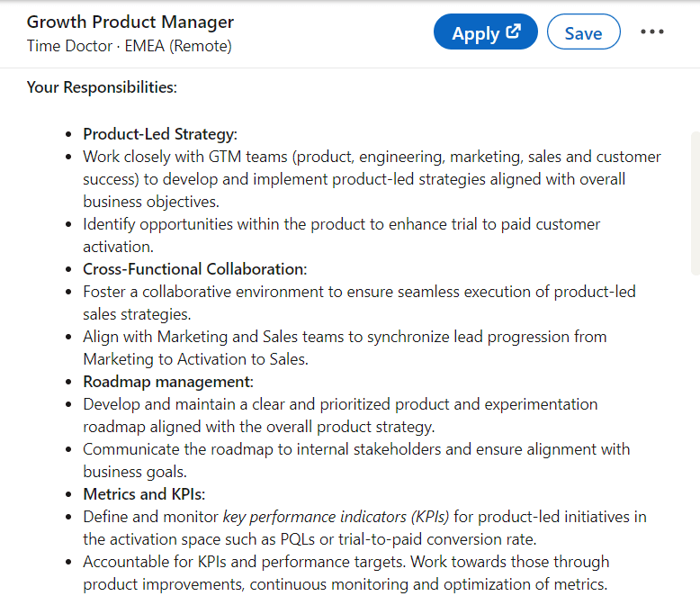This screenshot has height=605, width=700.
Task: Click the "Roadmap management:" bold heading
Action: (x=168, y=382)
